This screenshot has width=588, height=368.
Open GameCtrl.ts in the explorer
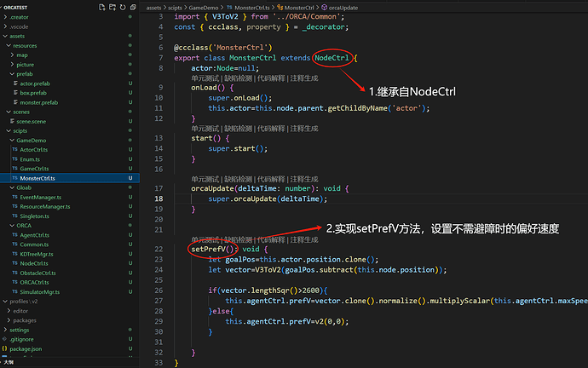[34, 169]
